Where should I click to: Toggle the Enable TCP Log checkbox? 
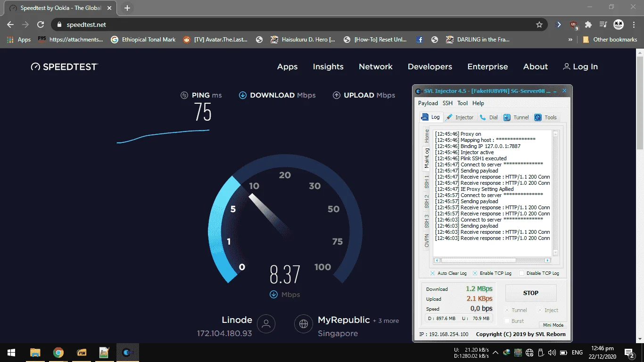click(x=475, y=273)
